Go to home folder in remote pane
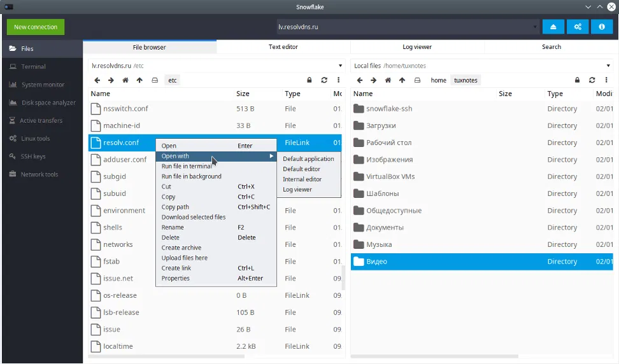619x364 pixels. point(125,80)
